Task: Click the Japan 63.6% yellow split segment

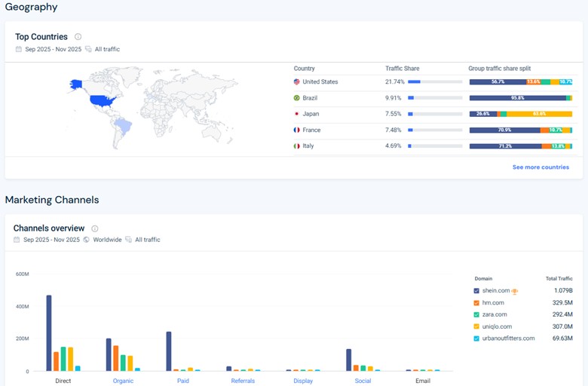Action: (x=540, y=114)
